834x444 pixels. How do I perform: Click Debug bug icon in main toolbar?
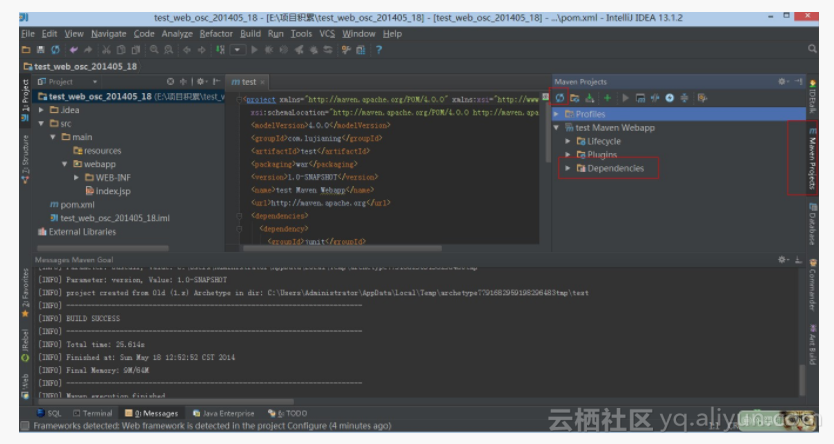[269, 50]
